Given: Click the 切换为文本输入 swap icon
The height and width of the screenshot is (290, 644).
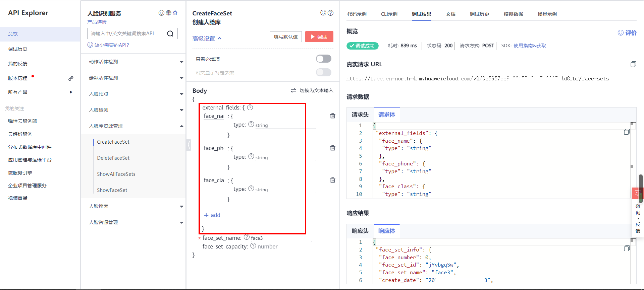Looking at the screenshot, I should [x=293, y=90].
